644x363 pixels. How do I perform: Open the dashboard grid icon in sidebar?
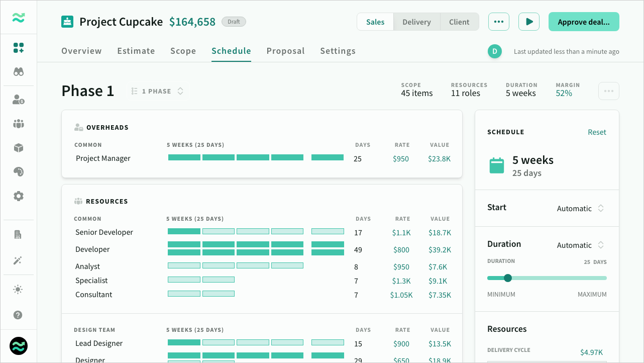tap(19, 48)
